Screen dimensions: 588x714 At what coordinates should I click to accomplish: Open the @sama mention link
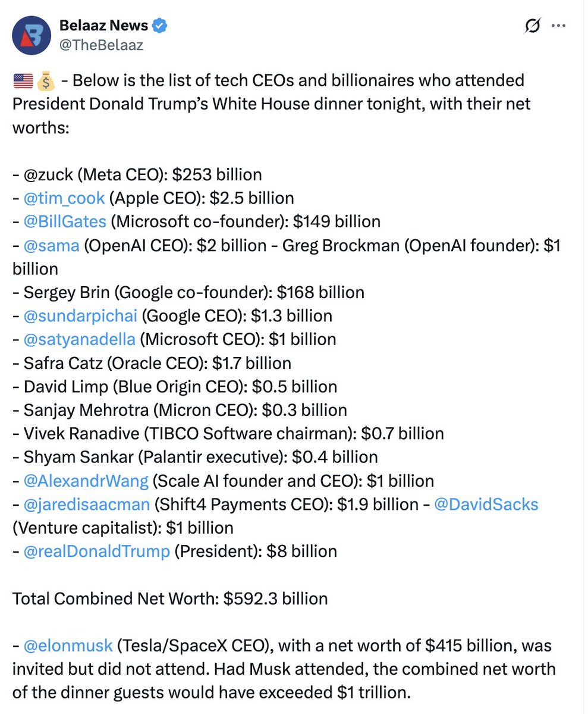tap(51, 245)
